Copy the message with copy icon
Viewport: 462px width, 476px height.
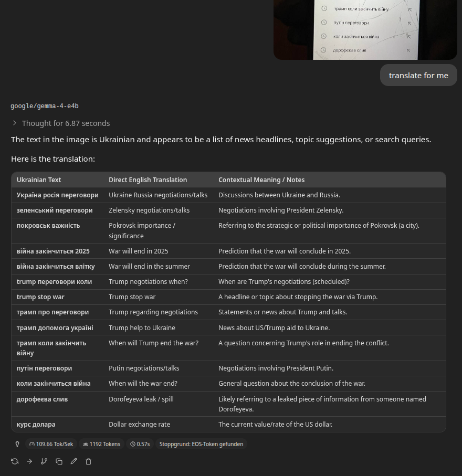[x=59, y=461]
